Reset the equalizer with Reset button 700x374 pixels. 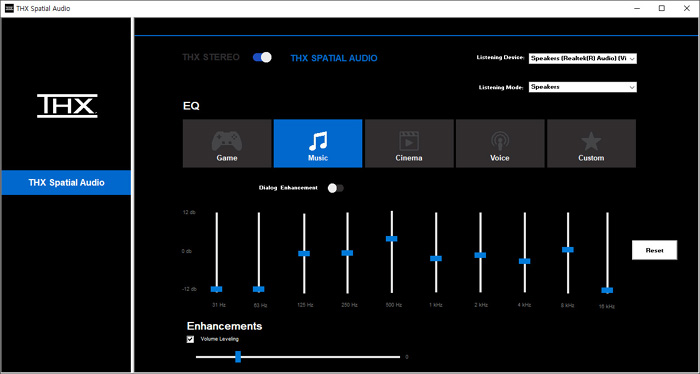coord(654,250)
